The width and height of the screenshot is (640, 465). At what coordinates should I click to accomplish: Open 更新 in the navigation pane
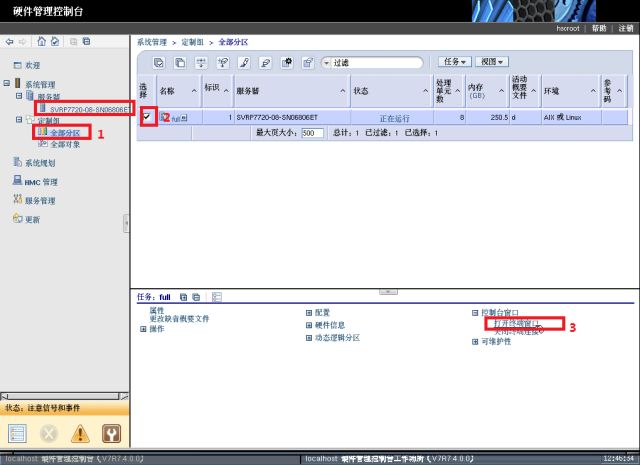tap(32, 220)
